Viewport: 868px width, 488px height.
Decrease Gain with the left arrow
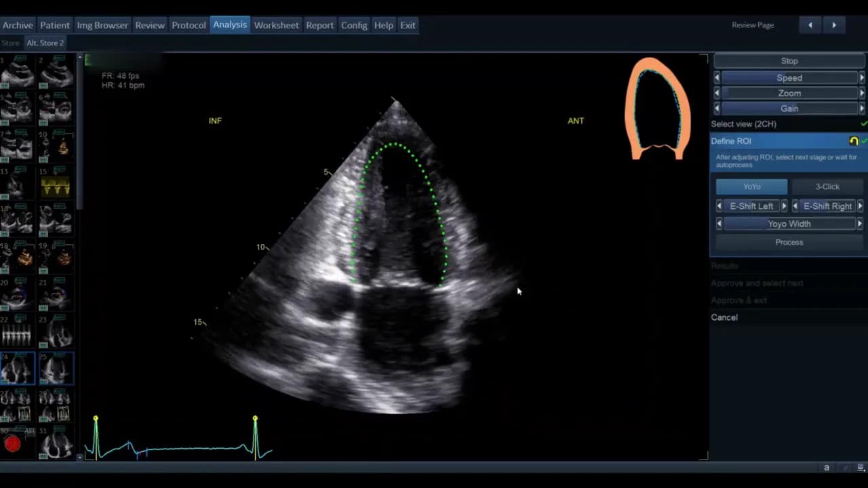[x=717, y=108]
